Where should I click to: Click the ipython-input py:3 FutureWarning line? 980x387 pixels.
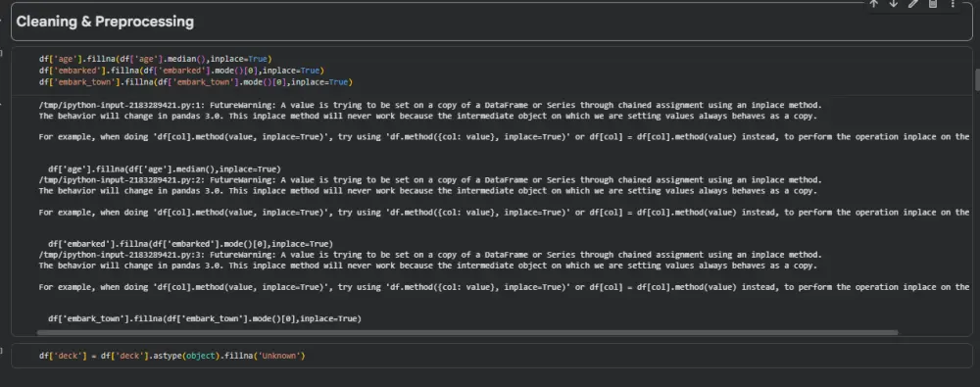coord(430,255)
